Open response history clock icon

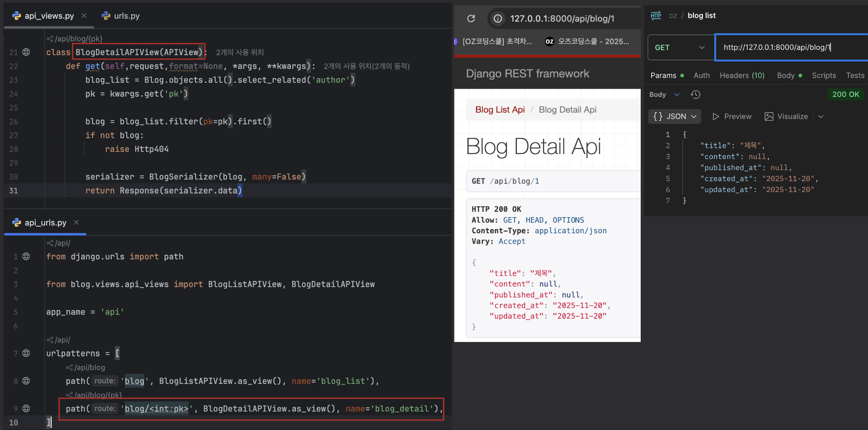[x=695, y=95]
